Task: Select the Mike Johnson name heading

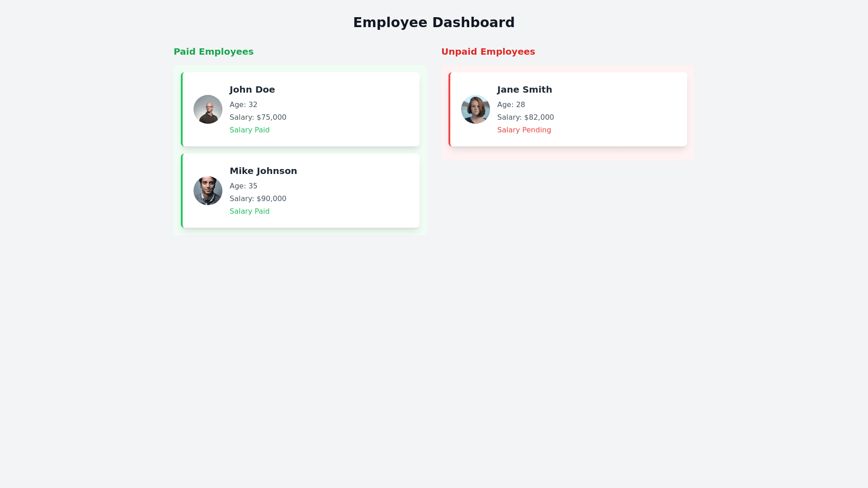Action: (x=263, y=171)
